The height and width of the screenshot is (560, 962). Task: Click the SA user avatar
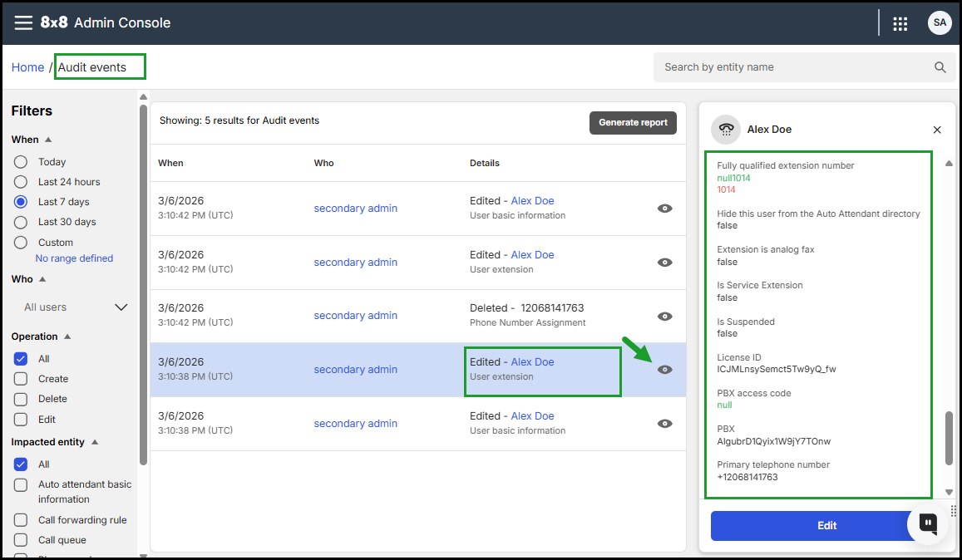click(x=940, y=22)
